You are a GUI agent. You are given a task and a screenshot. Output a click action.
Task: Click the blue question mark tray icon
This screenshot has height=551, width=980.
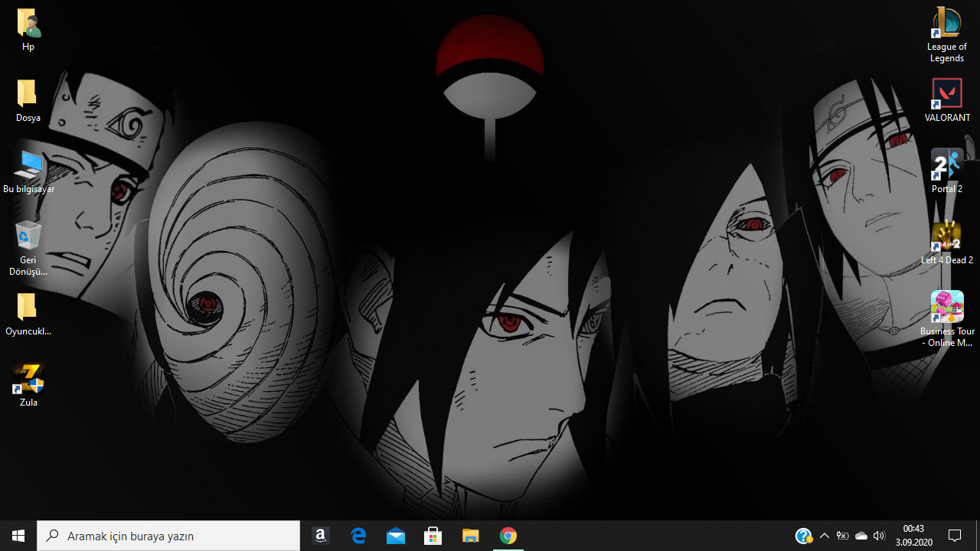[803, 536]
